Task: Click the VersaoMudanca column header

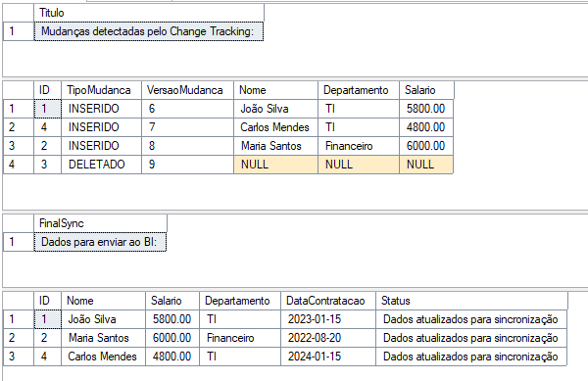Action: (x=187, y=90)
